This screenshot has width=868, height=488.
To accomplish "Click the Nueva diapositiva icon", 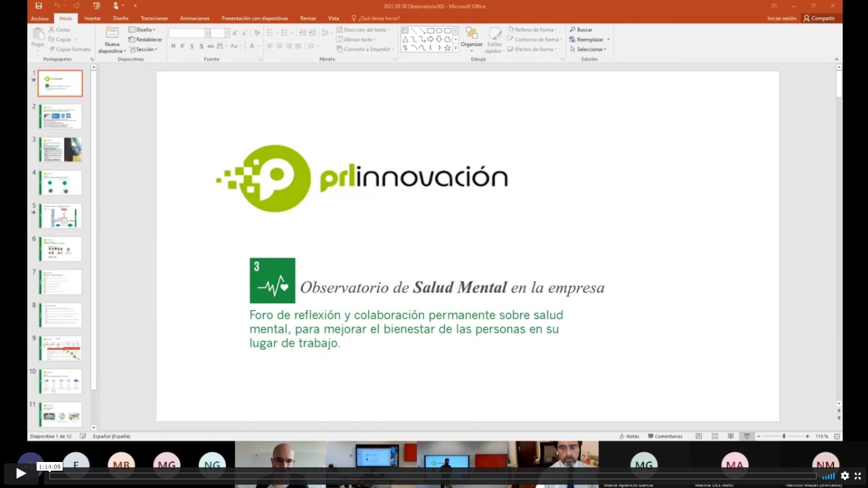I will (x=111, y=35).
